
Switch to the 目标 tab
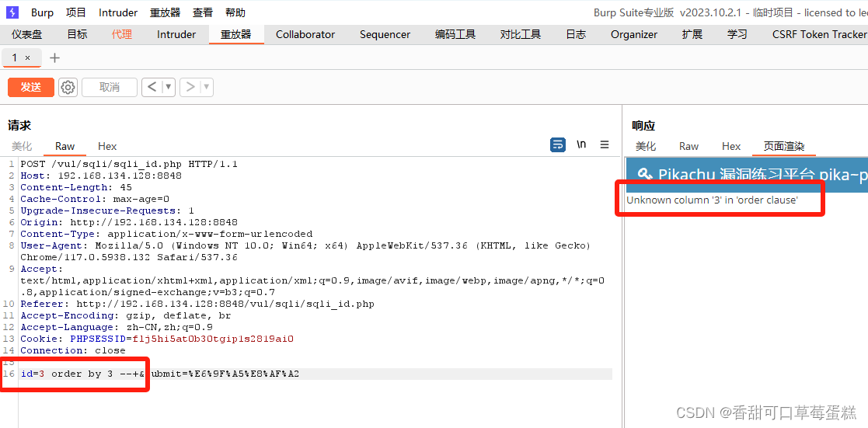coord(77,34)
